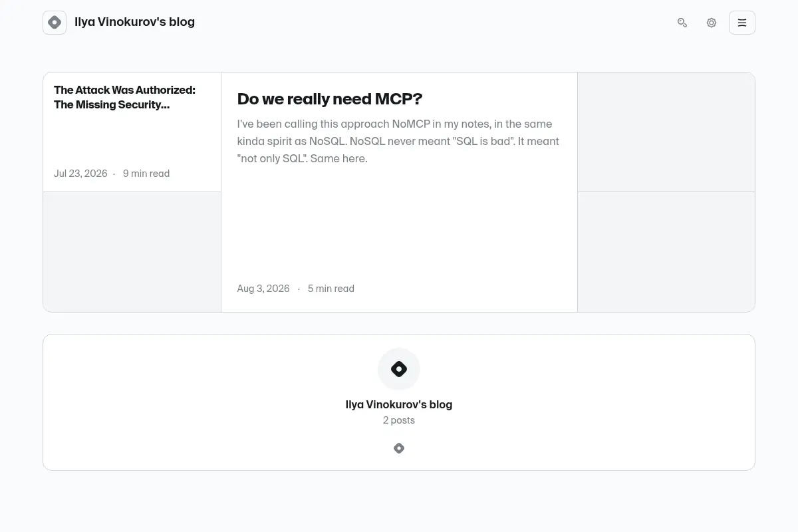Click the "9 min read" label
This screenshot has height=532, width=798.
pos(146,174)
